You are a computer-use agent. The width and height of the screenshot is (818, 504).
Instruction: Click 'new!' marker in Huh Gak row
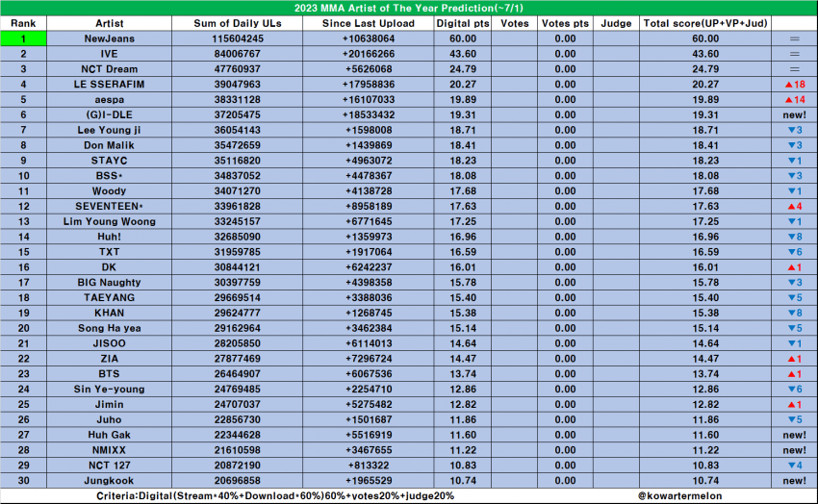(x=794, y=435)
